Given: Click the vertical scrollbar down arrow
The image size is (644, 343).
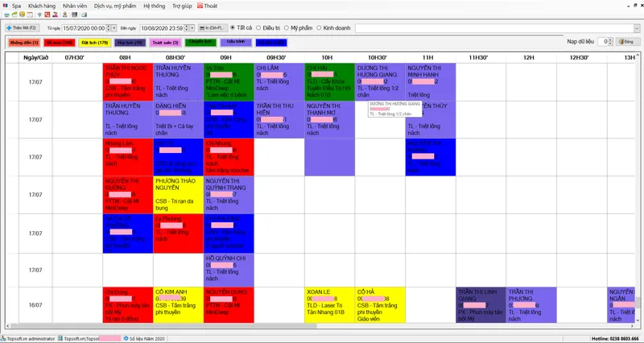Looking at the screenshot, I should click(x=638, y=320).
